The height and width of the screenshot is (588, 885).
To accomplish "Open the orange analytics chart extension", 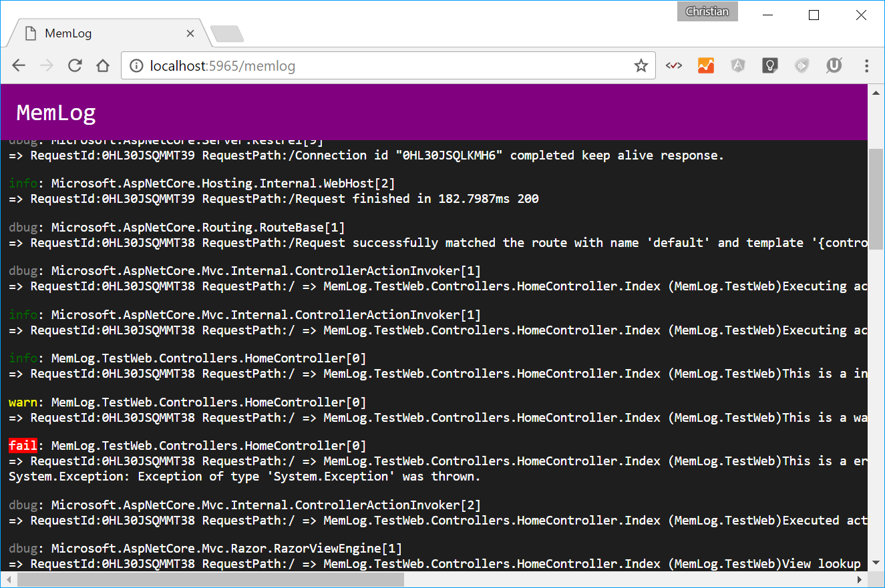I will [706, 65].
